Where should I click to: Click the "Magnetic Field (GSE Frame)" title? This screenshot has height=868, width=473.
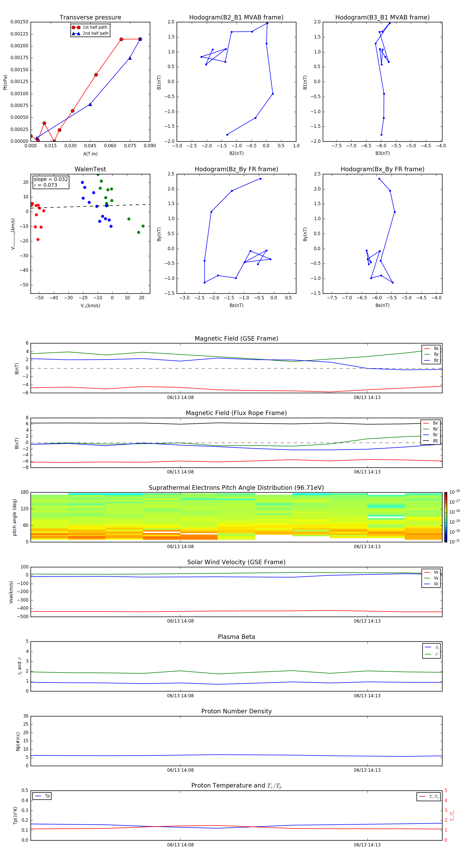[x=236, y=339]
